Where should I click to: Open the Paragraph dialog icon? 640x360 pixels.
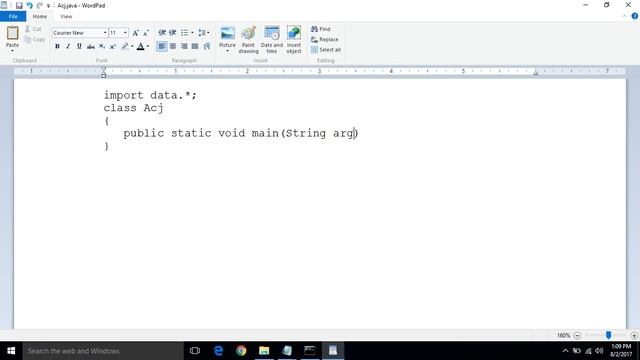click(207, 46)
